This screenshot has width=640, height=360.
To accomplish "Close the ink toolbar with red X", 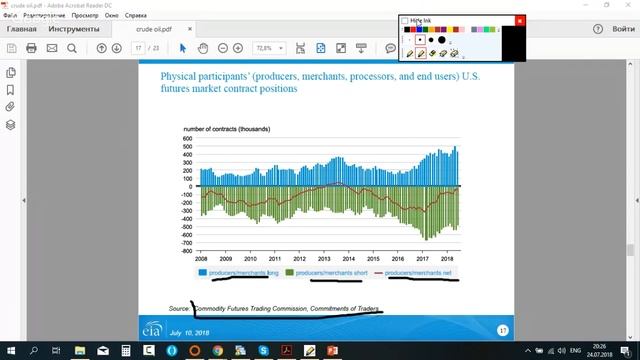I will pos(520,20).
